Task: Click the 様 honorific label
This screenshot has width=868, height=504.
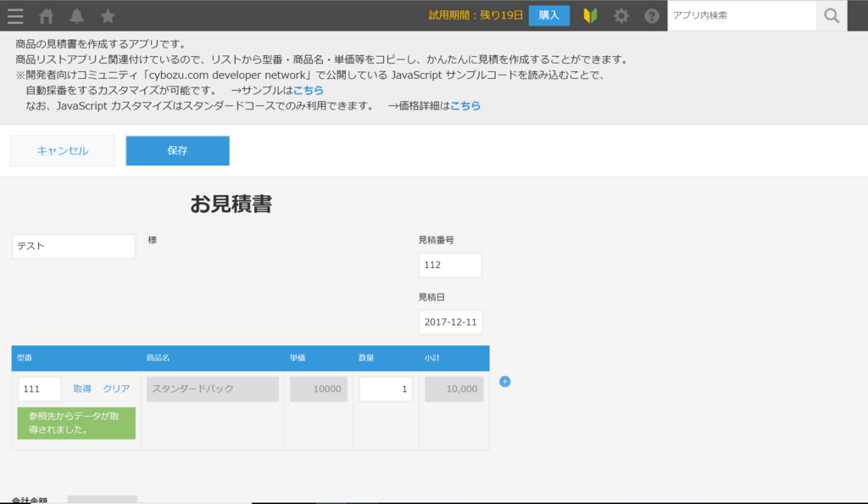Action: click(x=153, y=240)
